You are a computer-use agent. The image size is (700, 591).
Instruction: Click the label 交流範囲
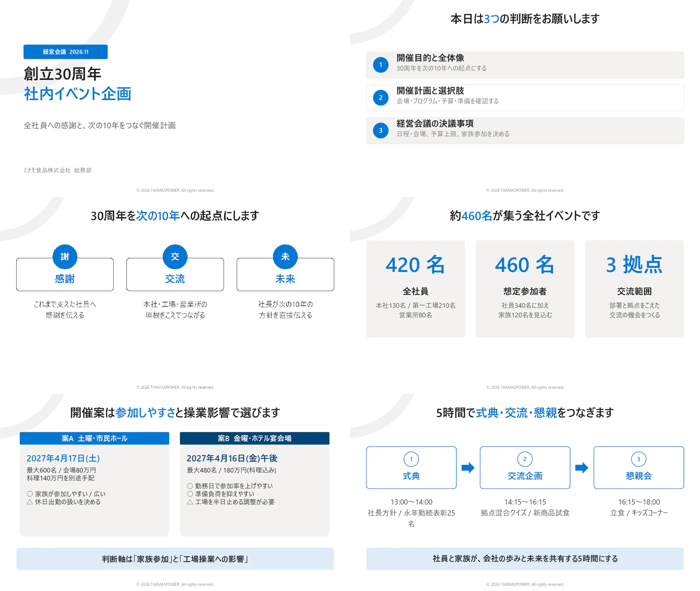[x=634, y=292]
